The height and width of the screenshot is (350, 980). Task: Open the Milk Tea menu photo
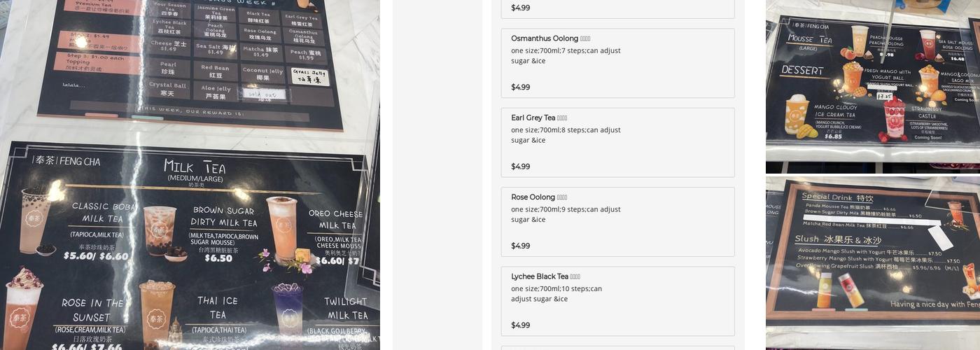[x=190, y=175]
